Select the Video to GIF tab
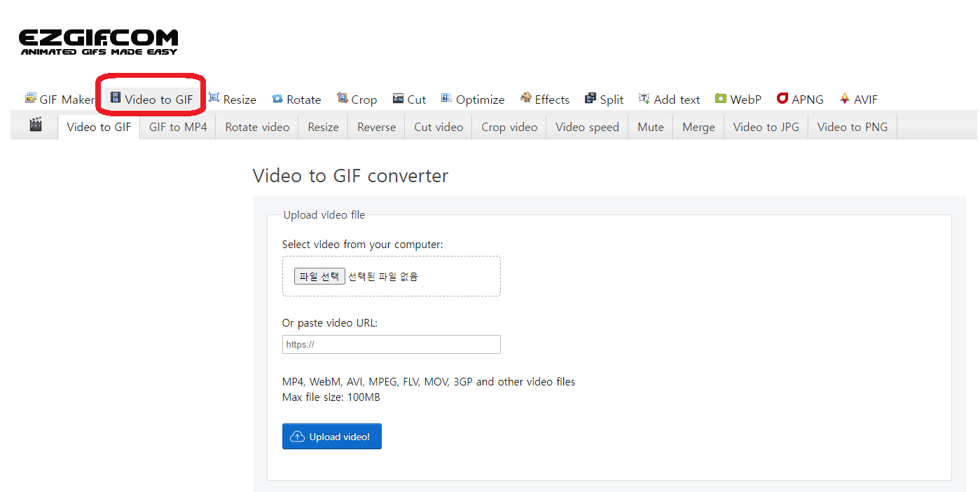980x492 pixels. click(99, 127)
